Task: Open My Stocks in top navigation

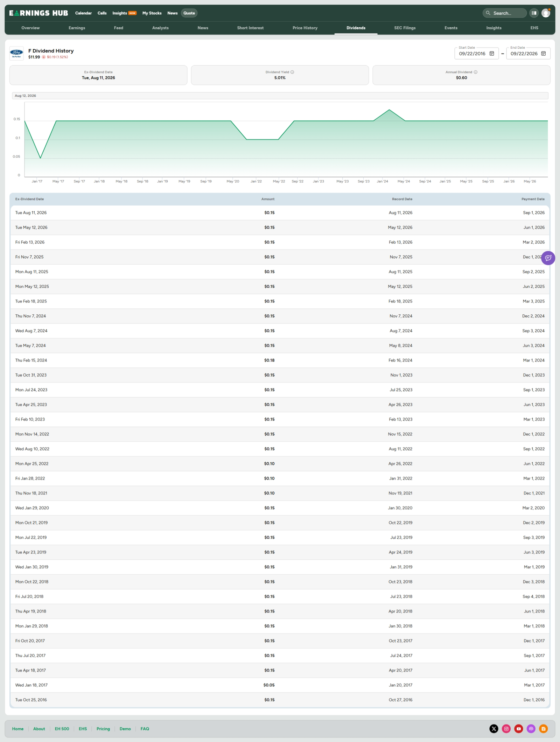Action: pyautogui.click(x=152, y=13)
